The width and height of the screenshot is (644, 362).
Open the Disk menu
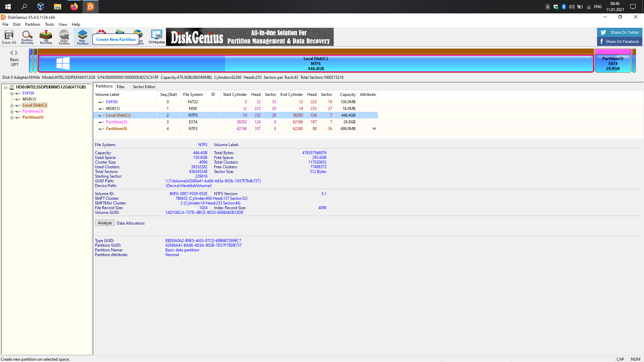[x=17, y=24]
